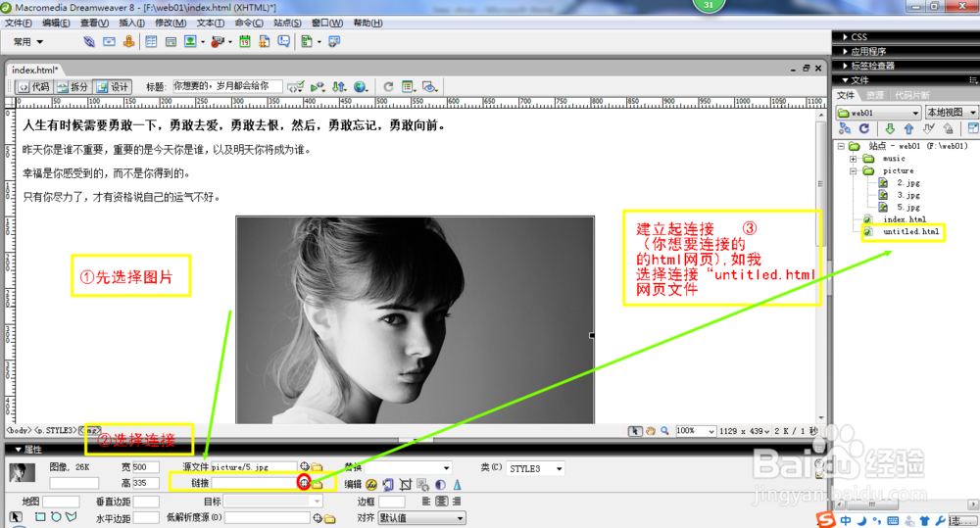Open the File management arrows icon
This screenshot has width=980, height=528.
pos(339,87)
